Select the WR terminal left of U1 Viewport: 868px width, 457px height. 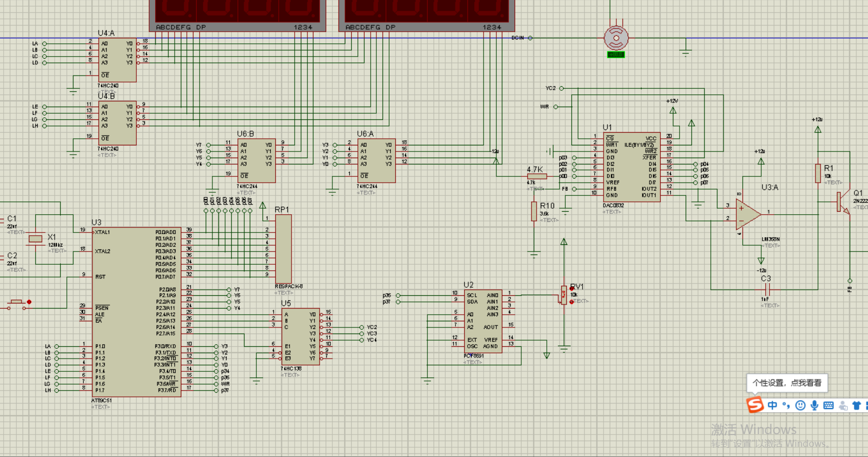(x=556, y=107)
